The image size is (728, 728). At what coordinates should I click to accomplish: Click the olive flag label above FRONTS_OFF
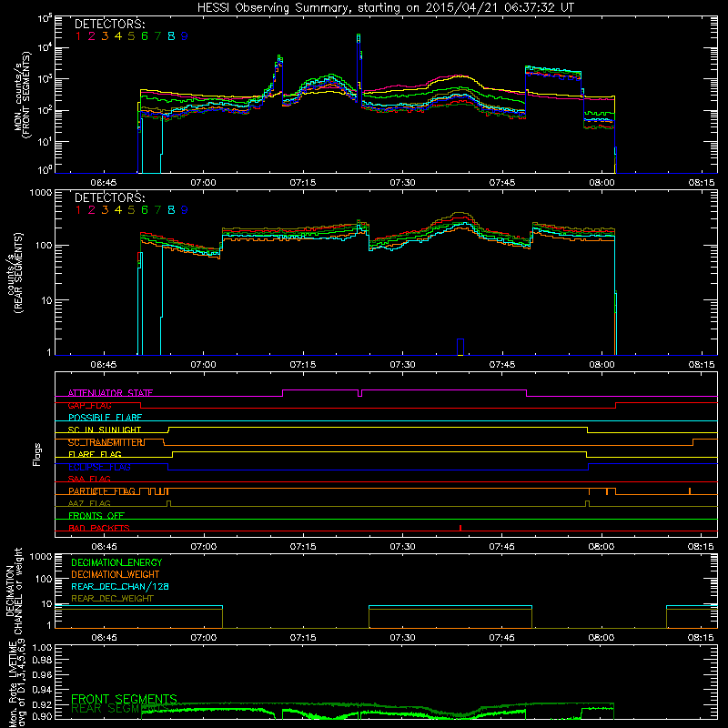click(89, 503)
